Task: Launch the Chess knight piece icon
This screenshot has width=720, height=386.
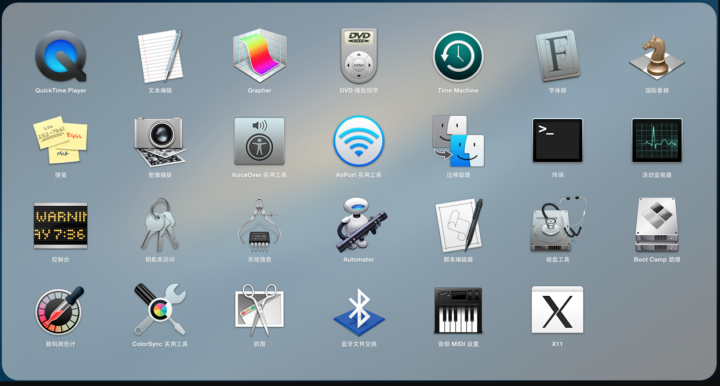Action: (x=657, y=56)
